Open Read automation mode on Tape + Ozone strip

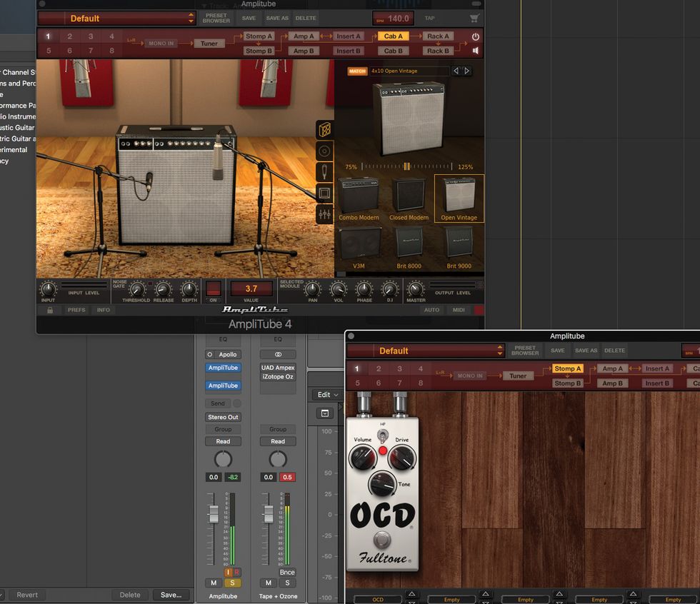point(278,441)
